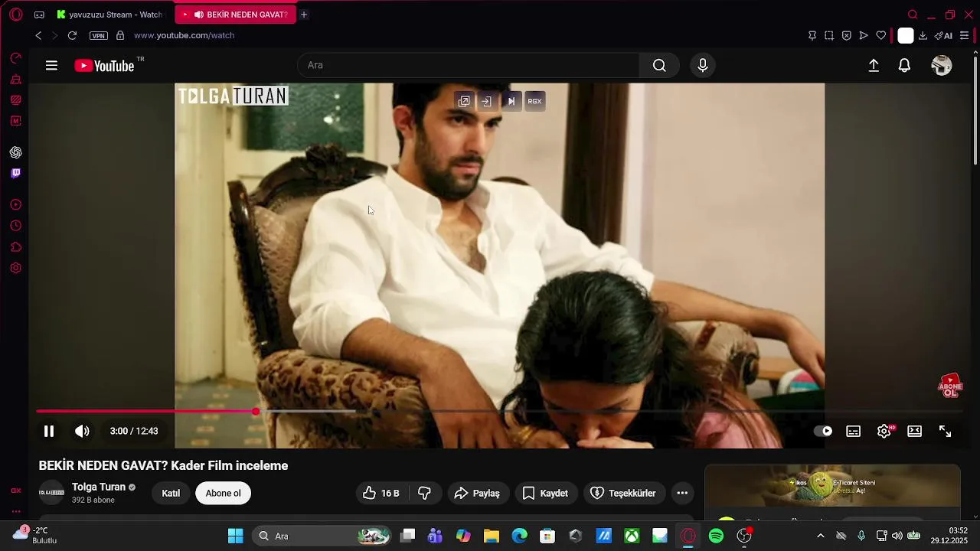Toggle the autoplay switch in player
The width and height of the screenshot is (980, 551).
pyautogui.click(x=822, y=431)
